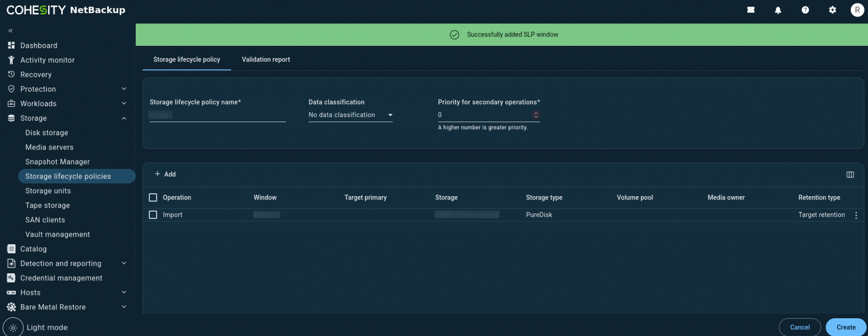Open Storage lifecycle policies in sidebar
This screenshot has height=336, width=868.
click(x=77, y=176)
